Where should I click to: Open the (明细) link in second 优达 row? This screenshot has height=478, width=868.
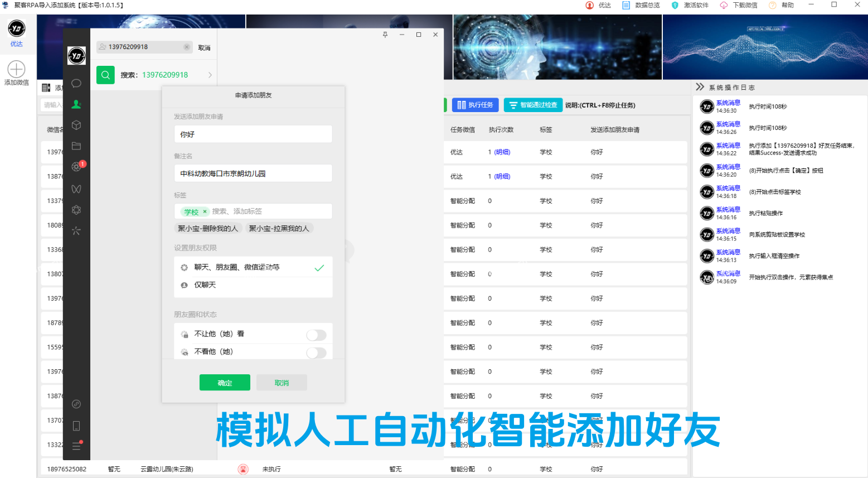click(x=502, y=177)
